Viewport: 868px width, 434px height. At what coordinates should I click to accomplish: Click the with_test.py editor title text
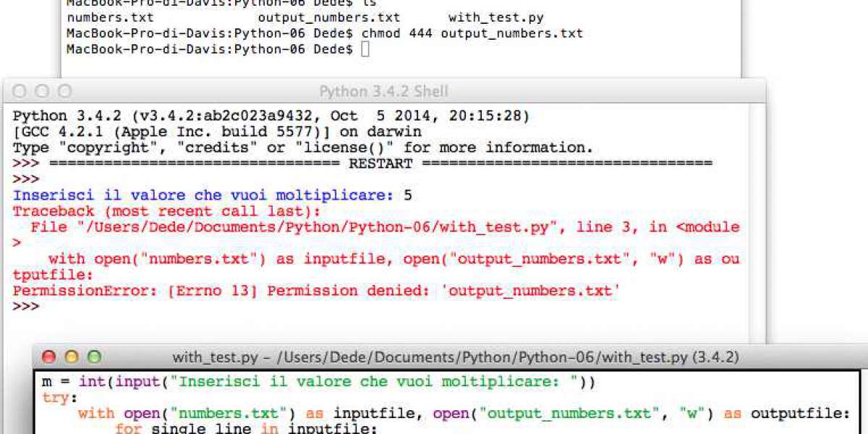tap(455, 357)
